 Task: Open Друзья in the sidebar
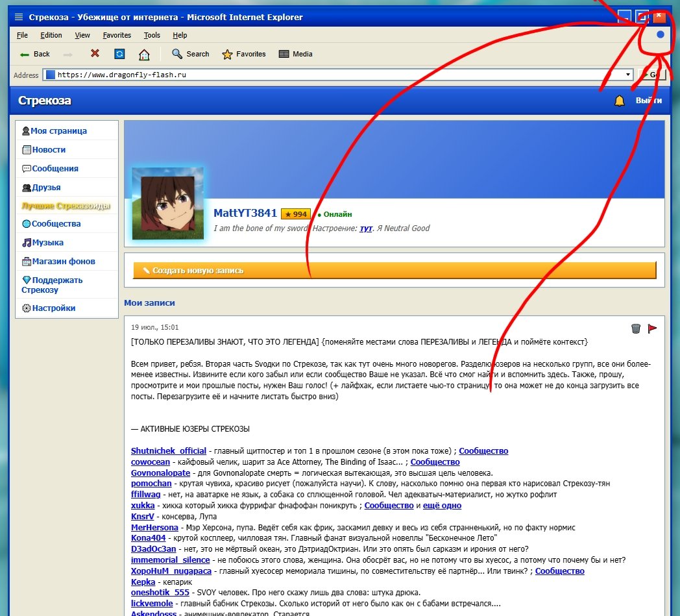[x=67, y=188]
